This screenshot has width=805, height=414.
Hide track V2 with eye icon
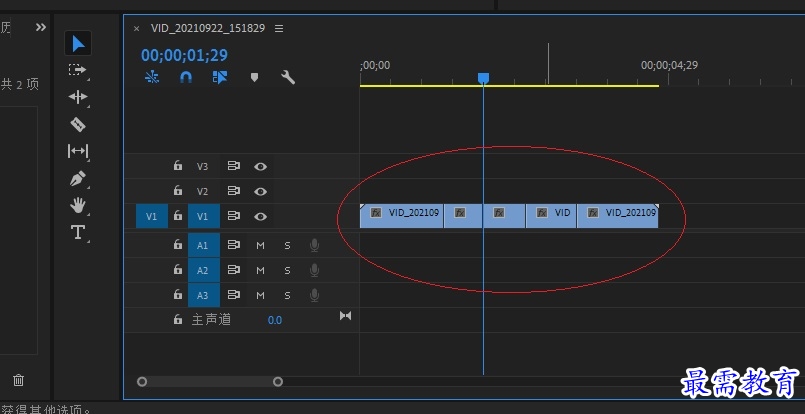point(260,192)
